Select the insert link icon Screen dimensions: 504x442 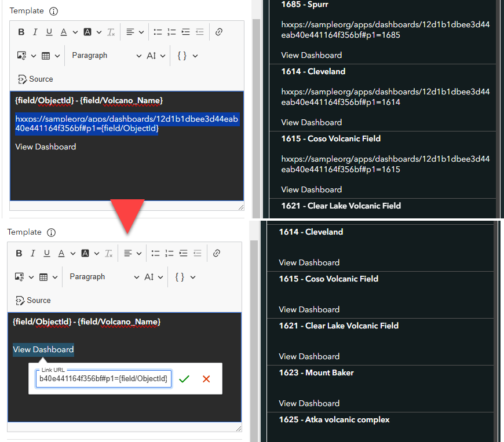(x=218, y=32)
